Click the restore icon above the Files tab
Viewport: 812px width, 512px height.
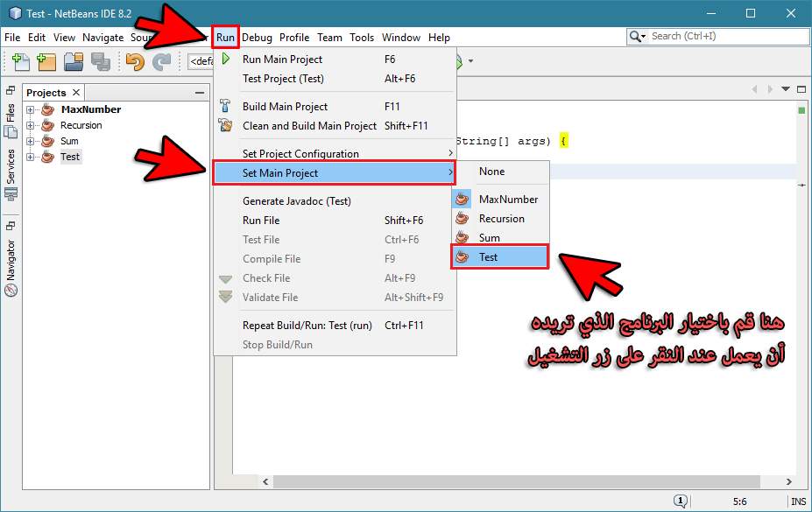point(11,90)
